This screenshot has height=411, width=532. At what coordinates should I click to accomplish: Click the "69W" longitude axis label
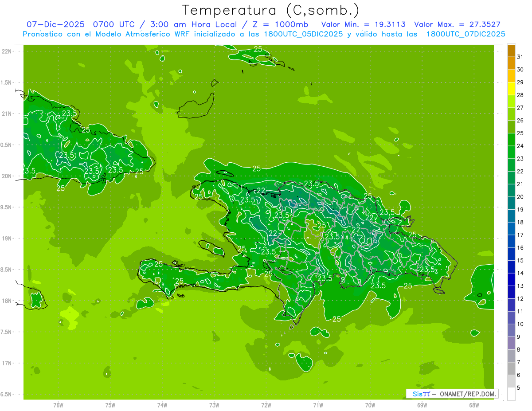pyautogui.click(x=422, y=405)
